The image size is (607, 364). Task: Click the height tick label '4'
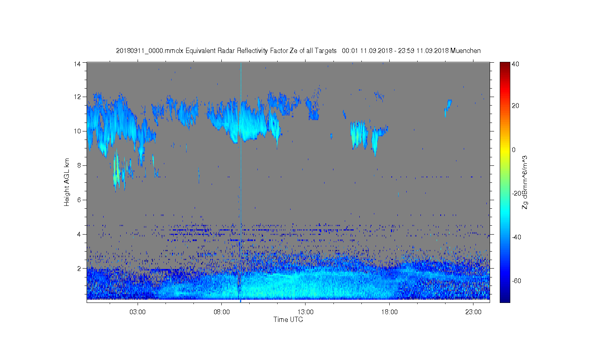pyautogui.click(x=79, y=234)
